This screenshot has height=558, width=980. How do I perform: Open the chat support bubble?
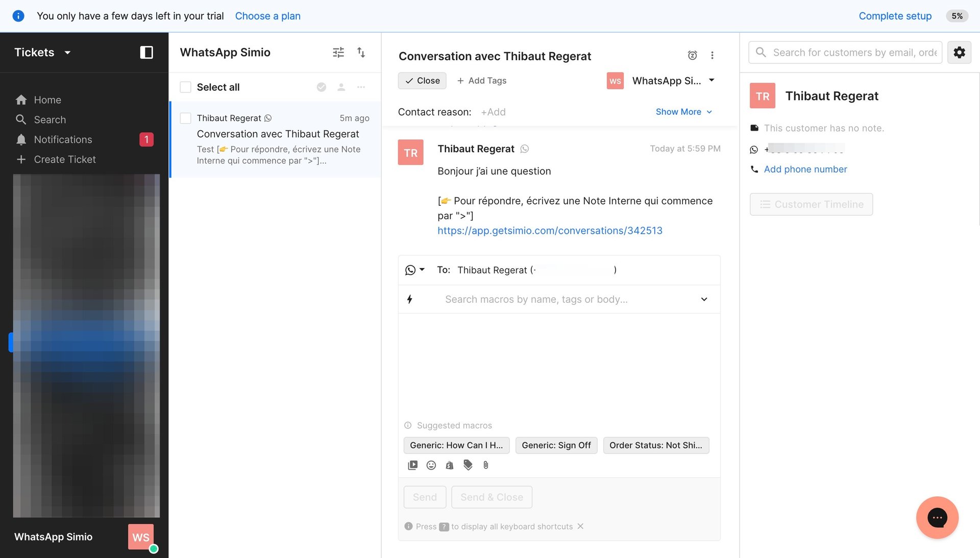pyautogui.click(x=937, y=517)
